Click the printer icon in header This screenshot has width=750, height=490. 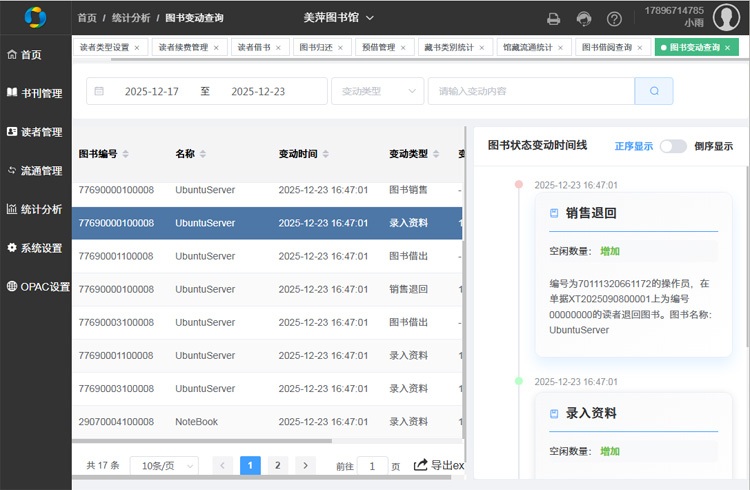point(553,18)
